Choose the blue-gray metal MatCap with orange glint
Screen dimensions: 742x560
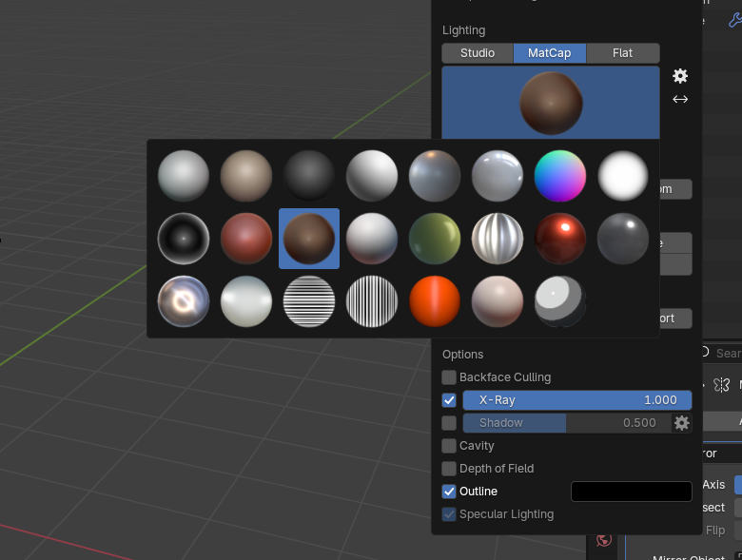click(435, 176)
